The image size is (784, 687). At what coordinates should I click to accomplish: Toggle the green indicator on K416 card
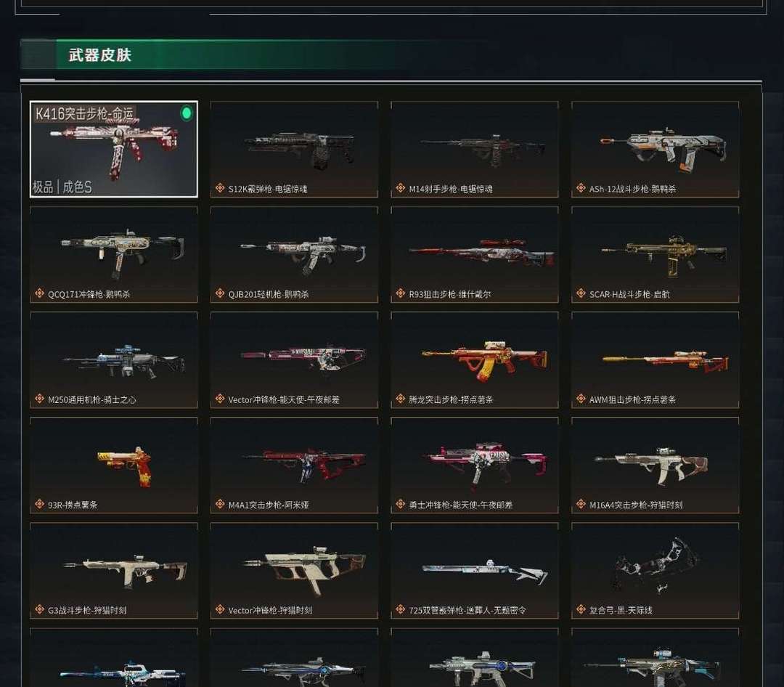pyautogui.click(x=187, y=113)
